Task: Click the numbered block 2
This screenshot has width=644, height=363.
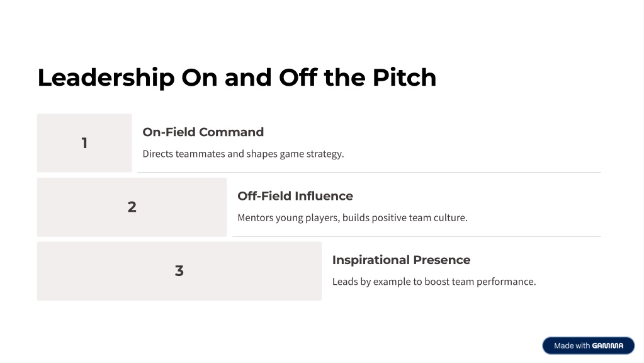Action: click(x=132, y=207)
